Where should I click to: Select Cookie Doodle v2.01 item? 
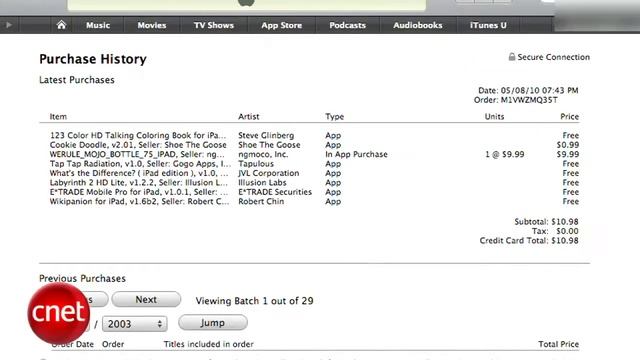pos(138,145)
